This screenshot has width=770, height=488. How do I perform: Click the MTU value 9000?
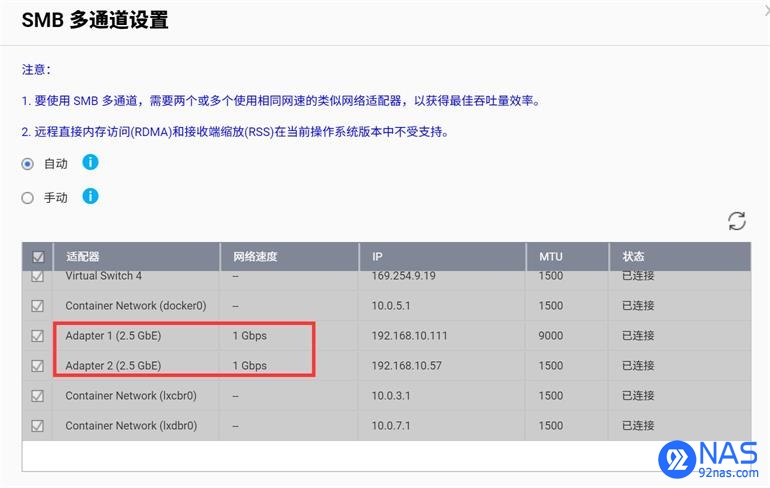click(550, 336)
